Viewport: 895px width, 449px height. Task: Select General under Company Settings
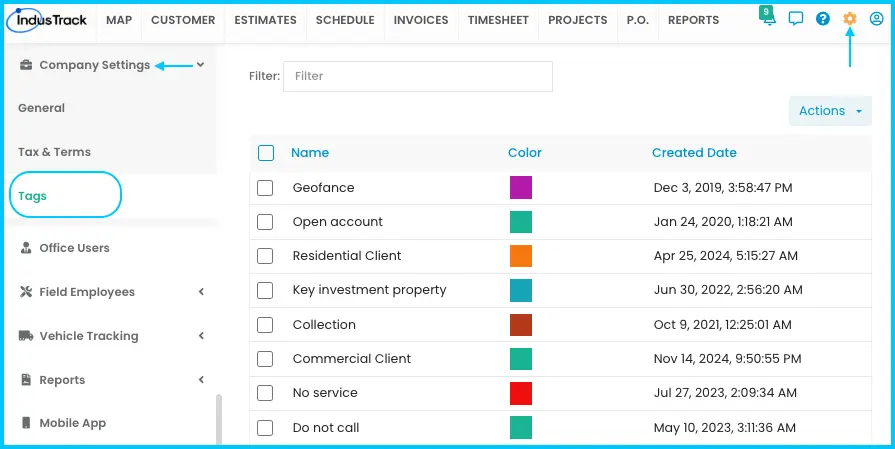click(41, 108)
